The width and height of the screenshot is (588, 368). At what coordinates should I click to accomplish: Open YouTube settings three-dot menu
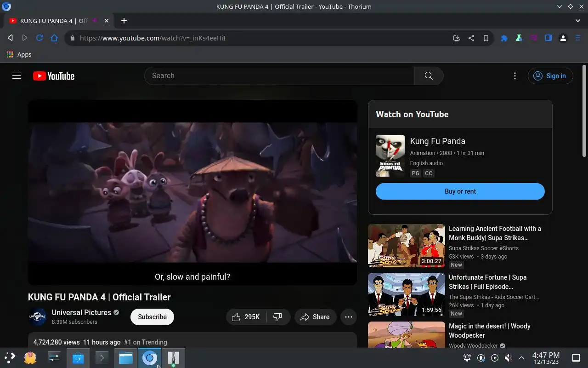[515, 76]
